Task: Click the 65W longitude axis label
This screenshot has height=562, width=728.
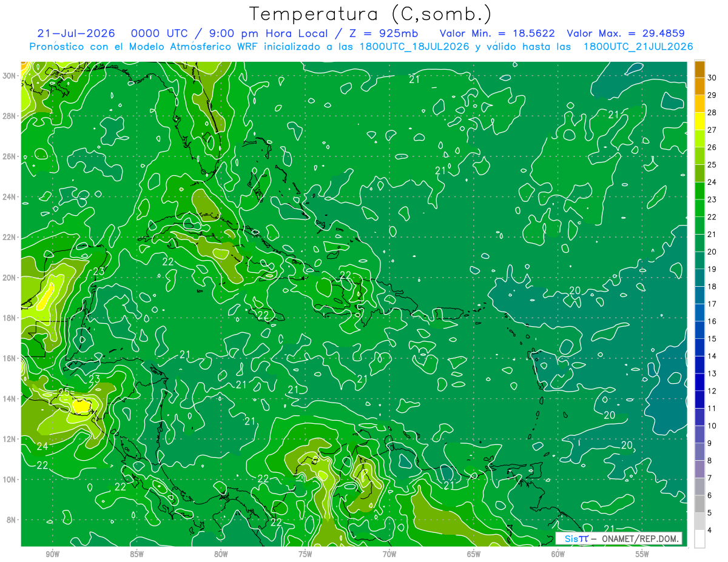Action: [x=474, y=554]
